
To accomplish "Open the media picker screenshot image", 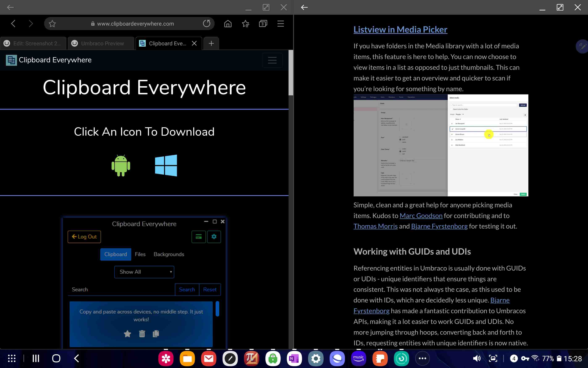I will pos(441,145).
